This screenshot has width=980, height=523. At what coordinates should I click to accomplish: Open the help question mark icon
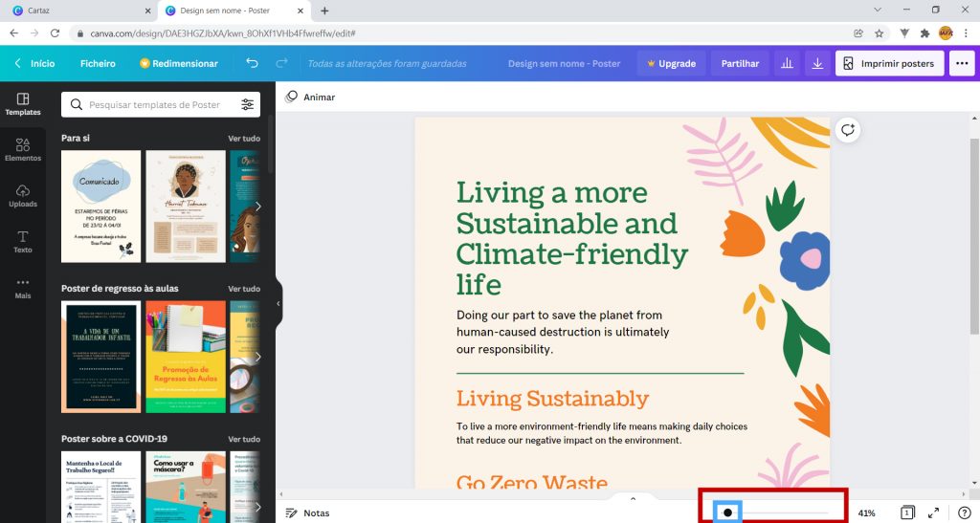[x=965, y=512]
